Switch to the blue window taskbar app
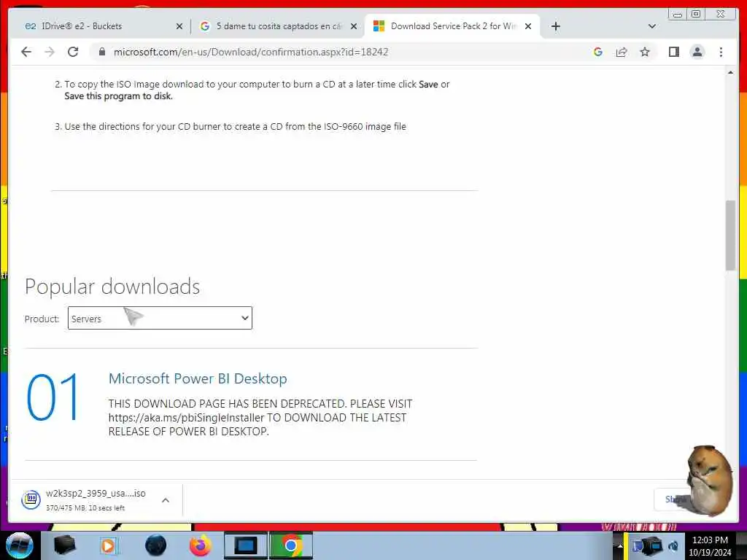Image resolution: width=747 pixels, height=560 pixels. coord(246,545)
